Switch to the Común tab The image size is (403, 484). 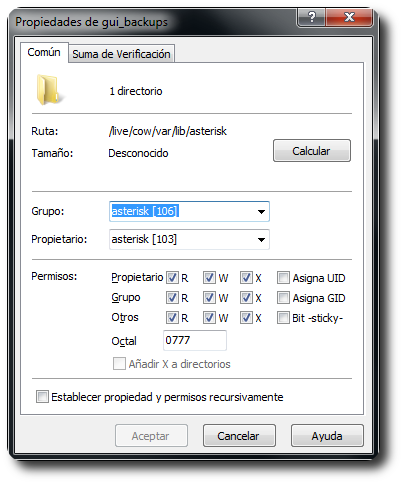[44, 52]
